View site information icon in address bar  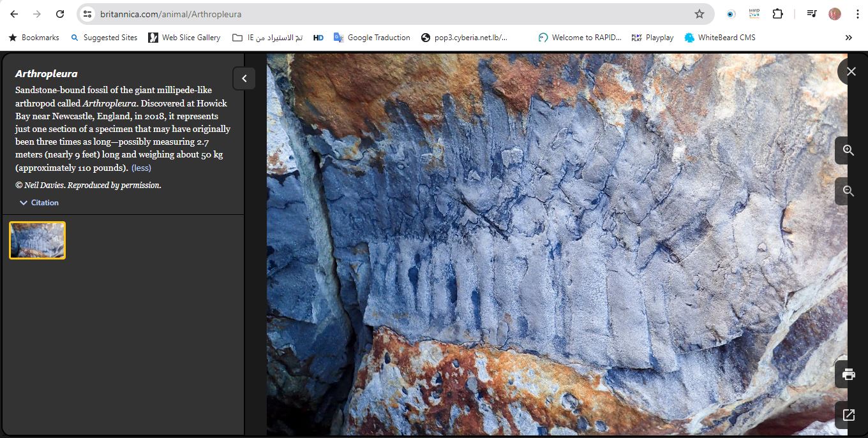[88, 14]
